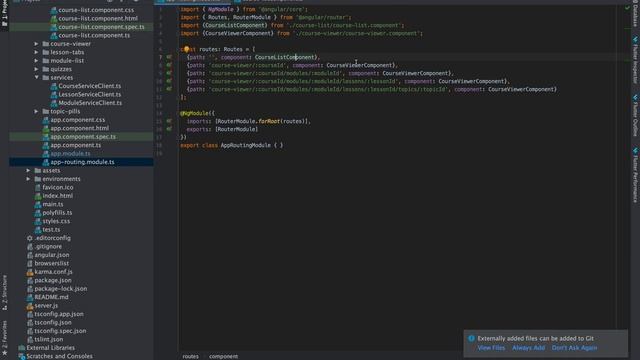Click the lightbulb quick-fix icon in editor
Viewport: 640px width, 360px height.
pyautogui.click(x=187, y=49)
